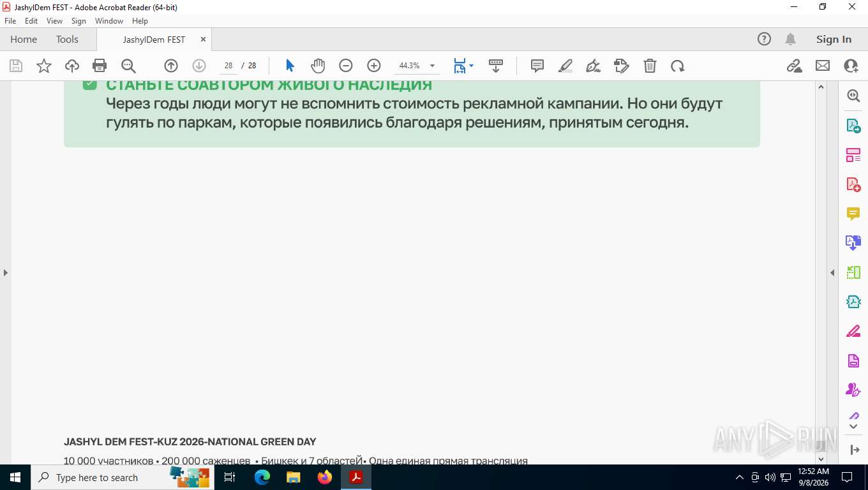Show more tools with the sidebar chevron
The height and width of the screenshot is (490, 868).
point(853,426)
